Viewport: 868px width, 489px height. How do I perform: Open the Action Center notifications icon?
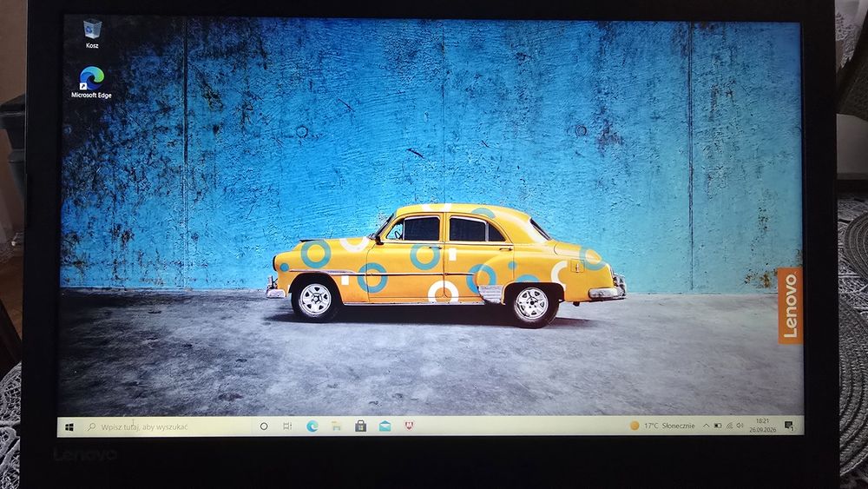click(789, 426)
